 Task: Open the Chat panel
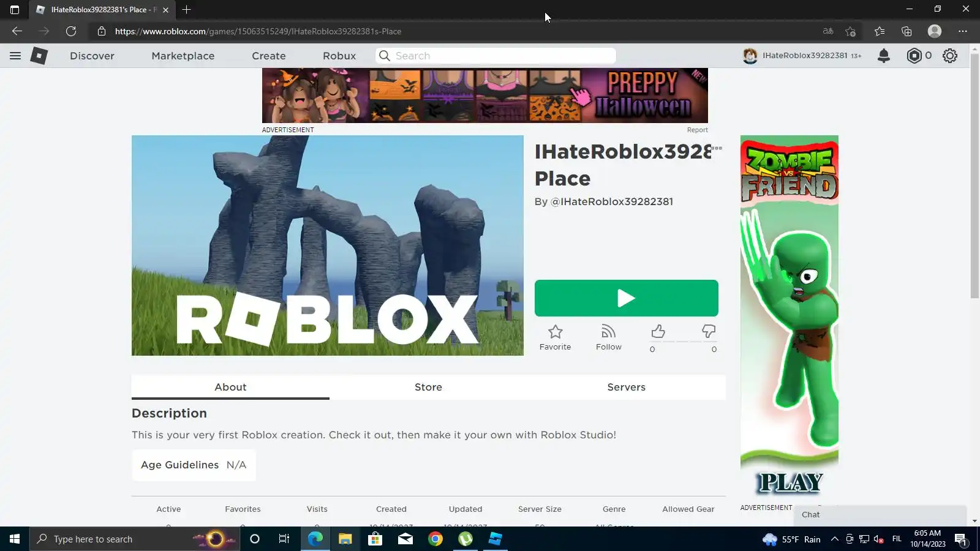(x=881, y=515)
